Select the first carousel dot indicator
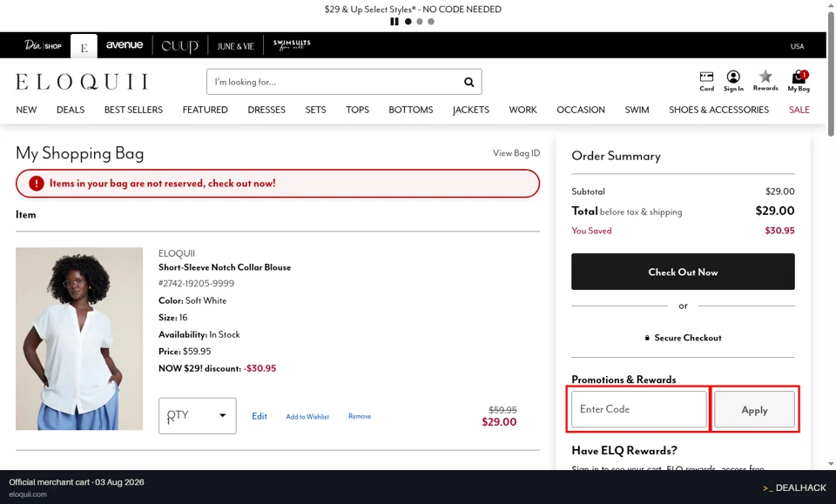Screen dimensions: 836x504 pyautogui.click(x=408, y=22)
